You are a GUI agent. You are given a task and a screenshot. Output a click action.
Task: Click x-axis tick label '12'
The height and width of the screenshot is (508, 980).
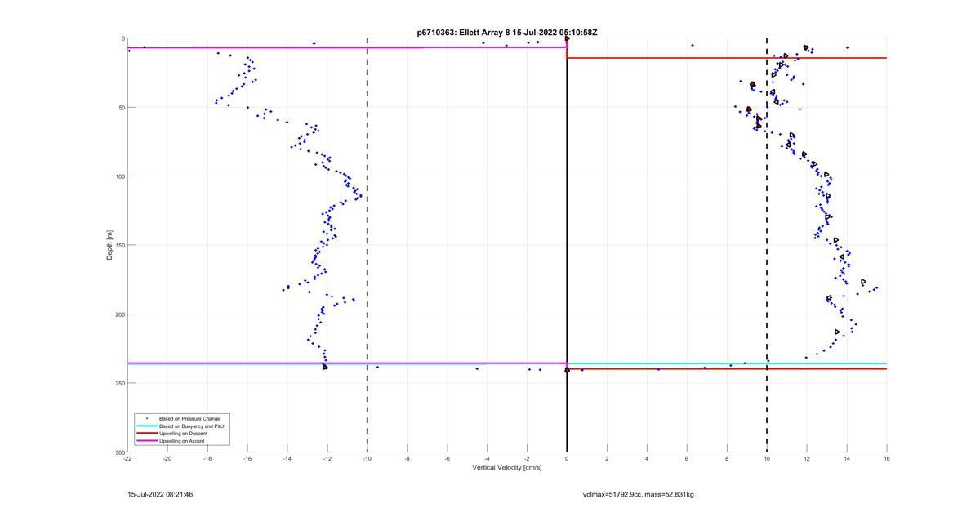[807, 458]
